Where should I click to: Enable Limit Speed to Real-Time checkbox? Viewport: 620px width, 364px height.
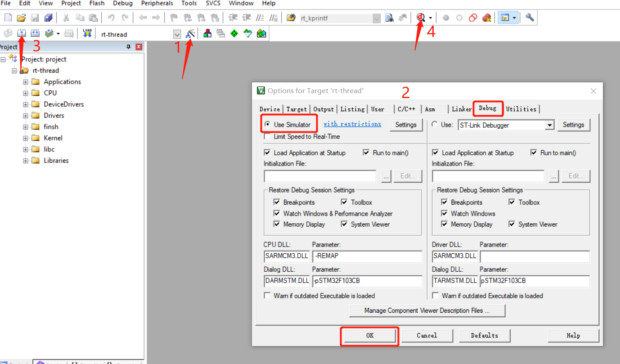point(268,136)
